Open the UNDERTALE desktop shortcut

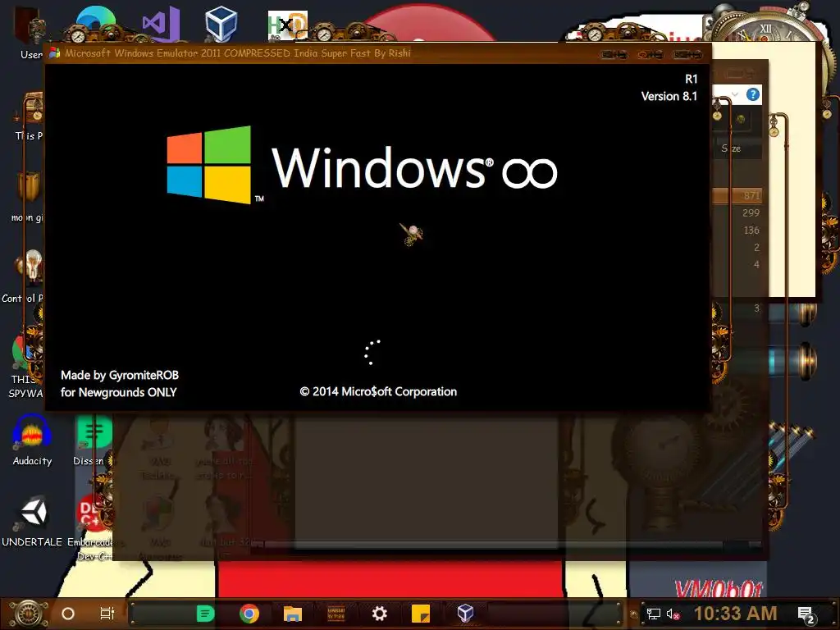point(32,522)
